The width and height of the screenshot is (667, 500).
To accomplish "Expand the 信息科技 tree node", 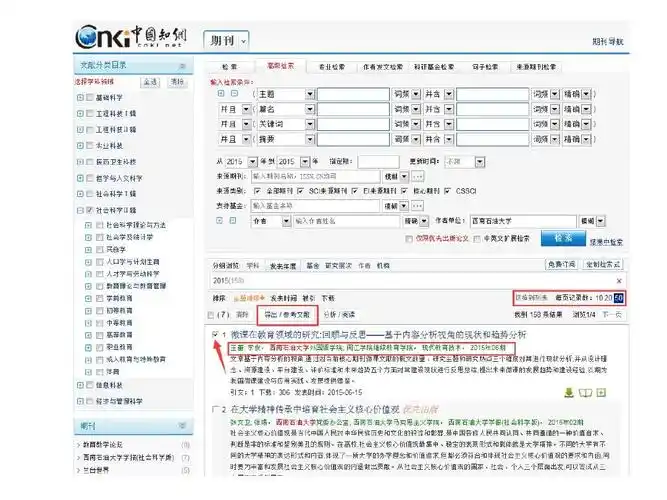I will point(80,385).
